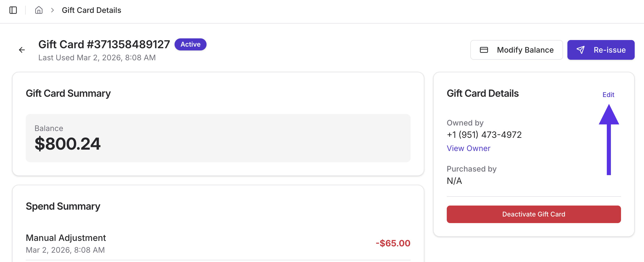
Task: Select the Gift Card Details breadcrumb text
Action: pos(91,10)
